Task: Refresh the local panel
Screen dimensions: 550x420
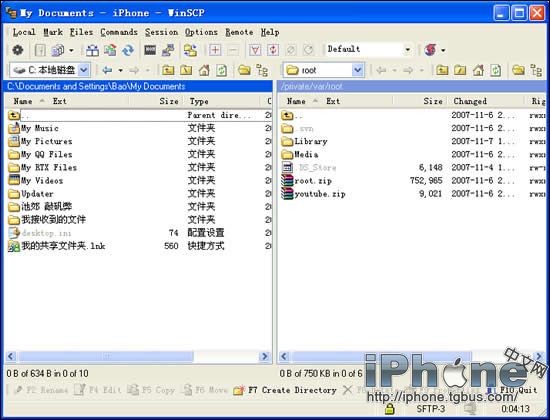Action: click(x=221, y=70)
